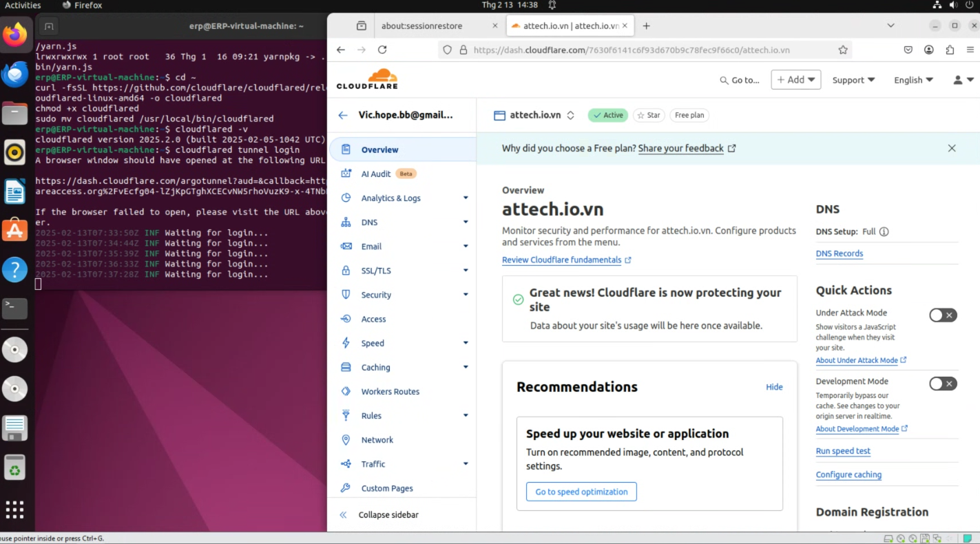Select the Security shield icon
Viewport: 980px width, 544px height.
pyautogui.click(x=345, y=295)
